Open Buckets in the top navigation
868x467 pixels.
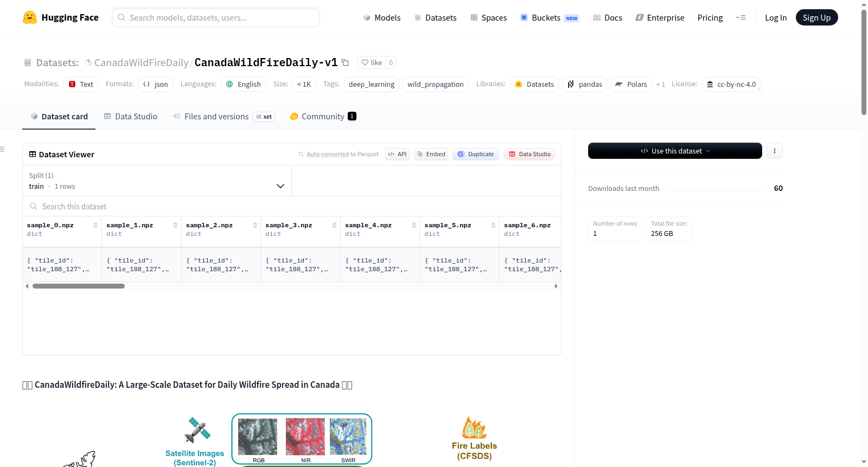click(550, 17)
